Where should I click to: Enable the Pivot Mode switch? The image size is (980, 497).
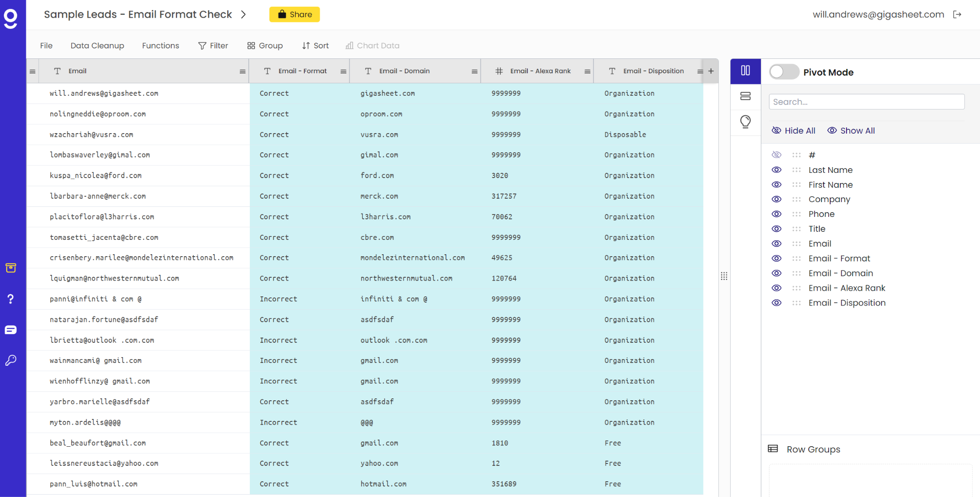pos(784,72)
